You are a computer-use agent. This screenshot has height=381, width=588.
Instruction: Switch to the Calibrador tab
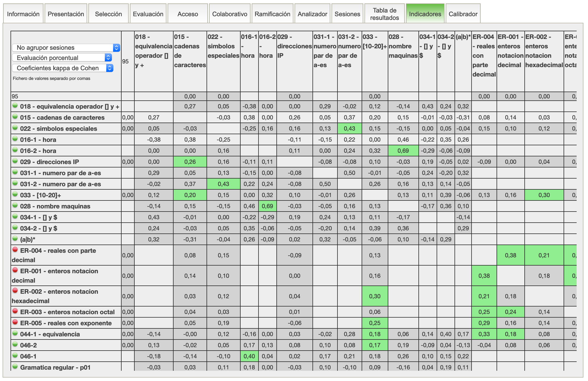point(463,14)
